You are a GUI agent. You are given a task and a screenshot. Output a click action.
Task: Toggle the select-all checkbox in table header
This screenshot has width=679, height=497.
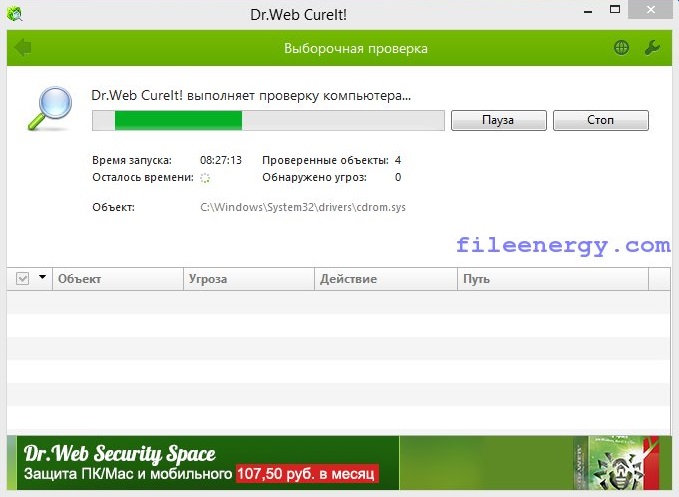pyautogui.click(x=23, y=278)
